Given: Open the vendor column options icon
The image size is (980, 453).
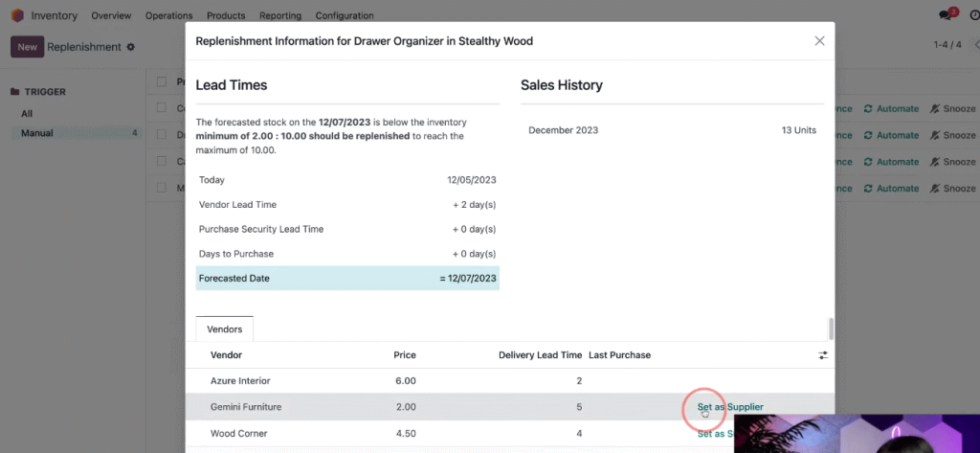Looking at the screenshot, I should [823, 355].
